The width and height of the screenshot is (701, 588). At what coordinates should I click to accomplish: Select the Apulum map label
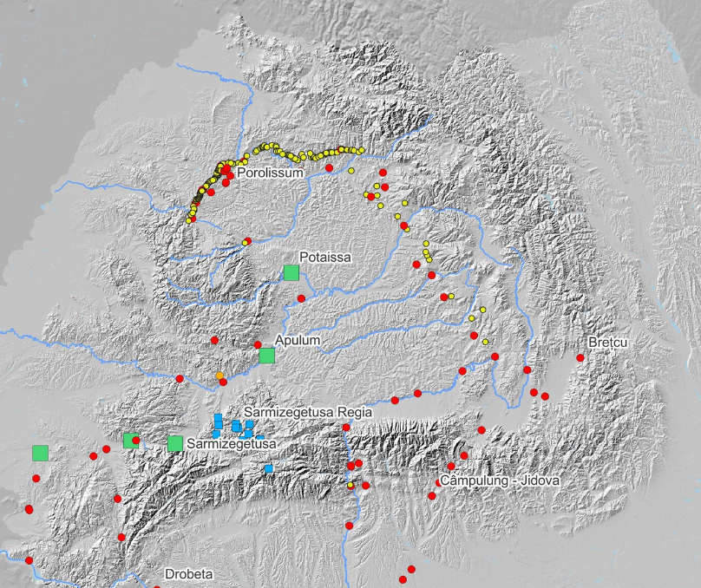pos(298,340)
